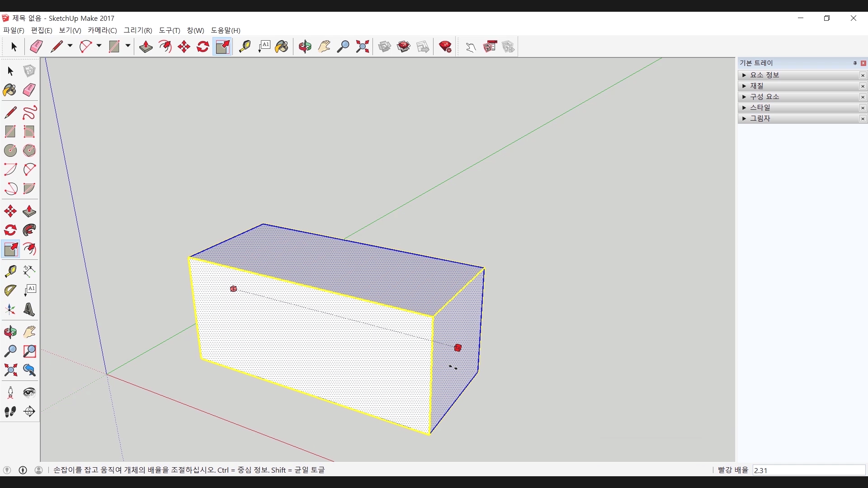The image size is (868, 488).
Task: Open the 그리기(R) menu
Action: (x=138, y=30)
